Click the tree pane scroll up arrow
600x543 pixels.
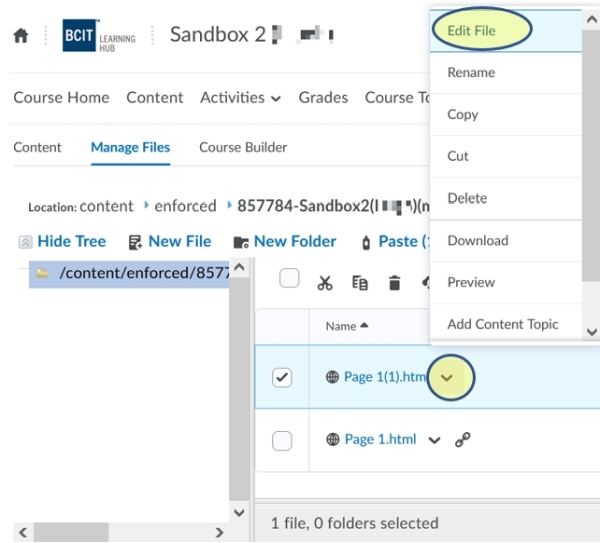(x=239, y=267)
